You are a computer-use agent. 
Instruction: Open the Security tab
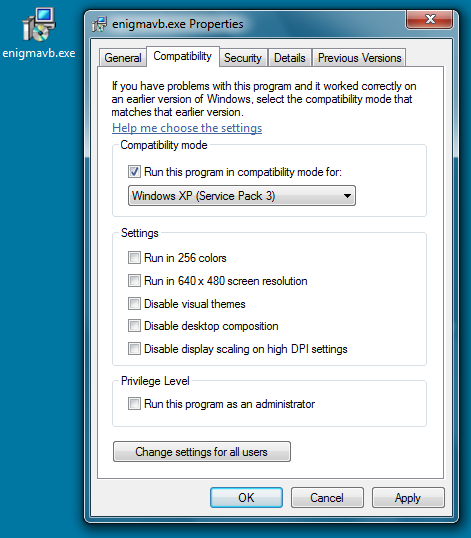243,58
